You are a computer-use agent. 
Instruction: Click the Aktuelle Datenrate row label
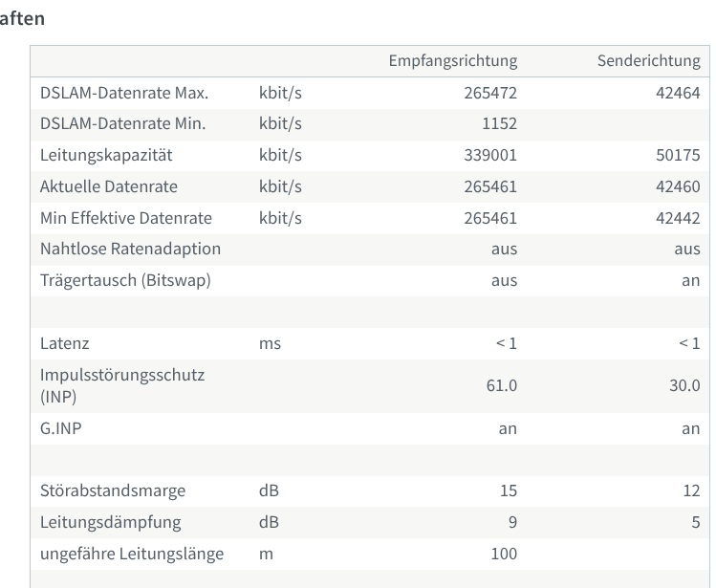[109, 186]
